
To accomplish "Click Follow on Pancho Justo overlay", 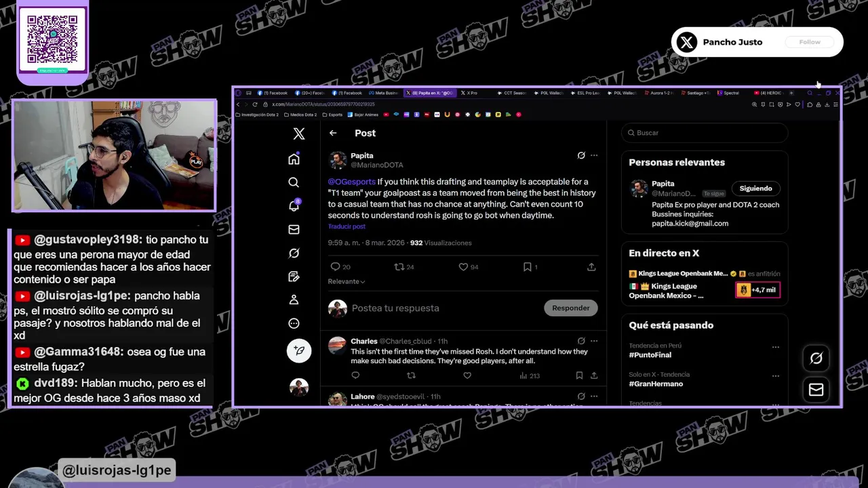I will click(x=809, y=42).
